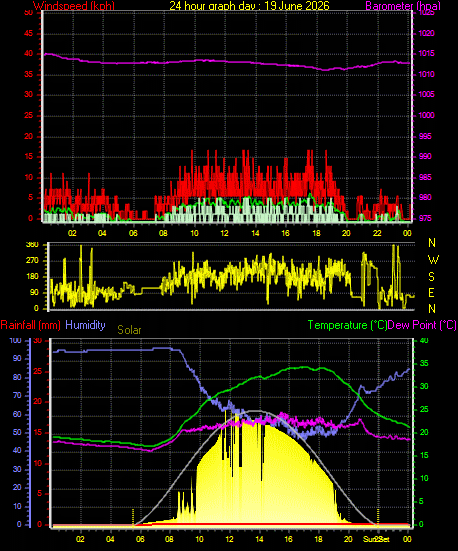This screenshot has height=551, width=458.
Task: Click the "Humidity" legend label
Action: coord(85,325)
